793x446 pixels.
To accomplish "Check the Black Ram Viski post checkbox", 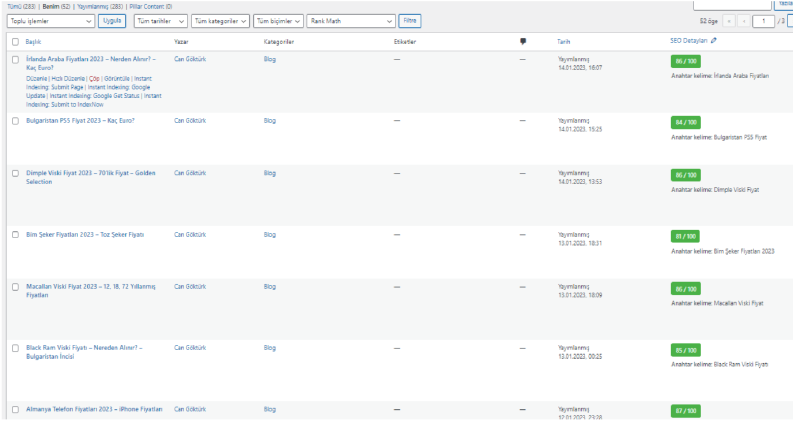I will pyautogui.click(x=15, y=348).
